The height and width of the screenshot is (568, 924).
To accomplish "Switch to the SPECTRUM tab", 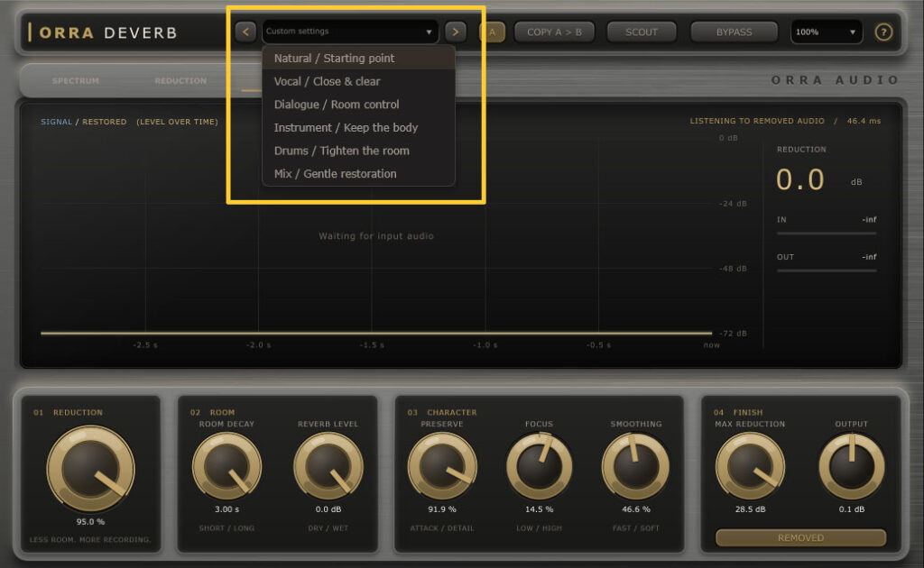I will point(76,80).
